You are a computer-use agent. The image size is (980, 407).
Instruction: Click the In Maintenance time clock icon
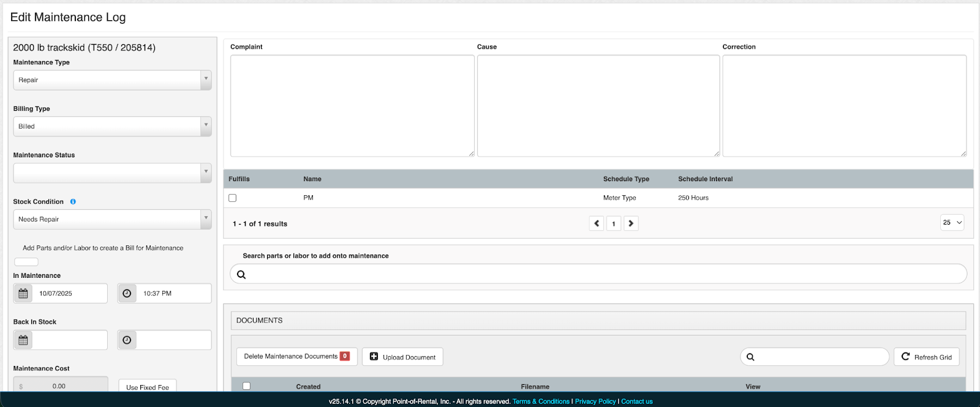pyautogui.click(x=127, y=294)
